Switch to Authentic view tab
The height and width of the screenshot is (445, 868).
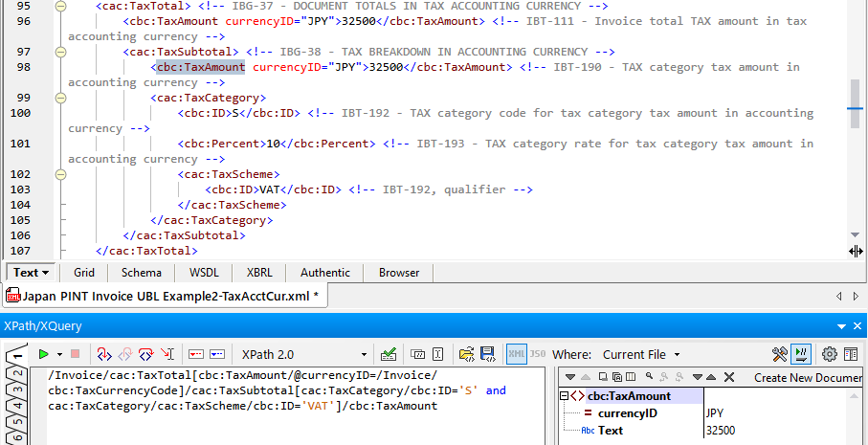[x=325, y=273]
